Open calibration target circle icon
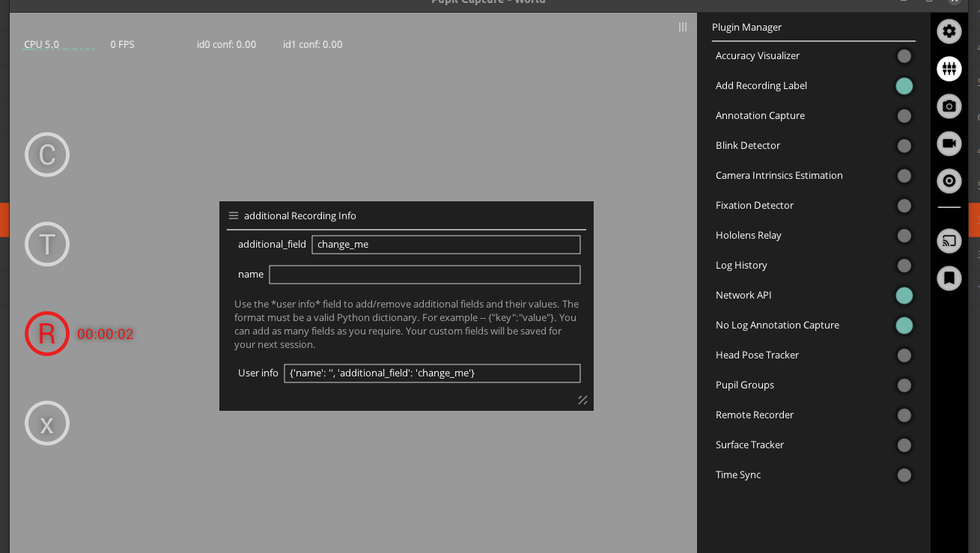The width and height of the screenshot is (980, 553). 949,181
